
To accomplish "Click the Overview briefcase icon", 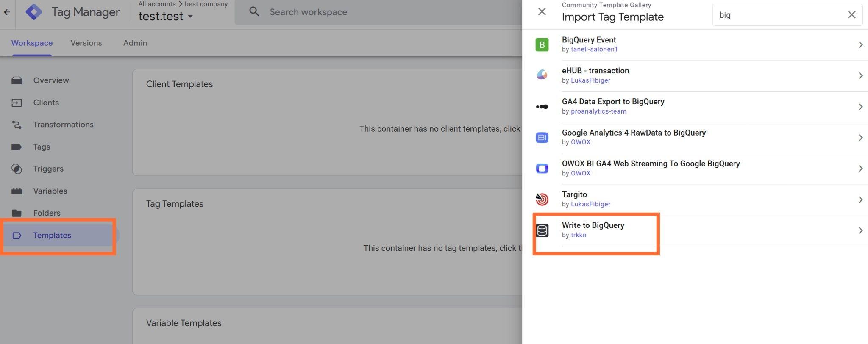I will pyautogui.click(x=17, y=80).
